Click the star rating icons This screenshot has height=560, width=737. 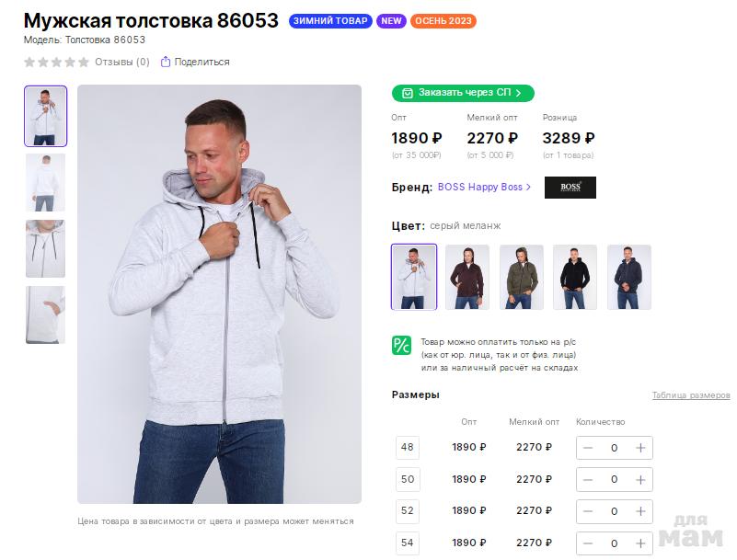click(x=57, y=63)
